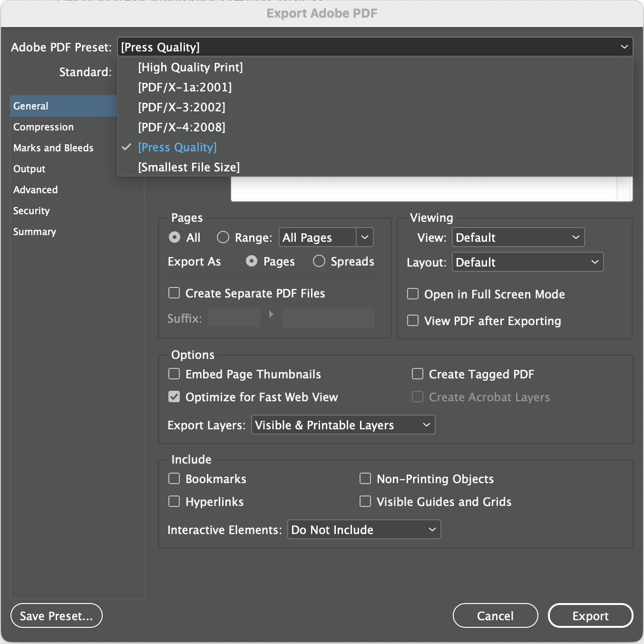Enable Open in Full Screen Mode
This screenshot has width=644, height=644.
point(413,294)
